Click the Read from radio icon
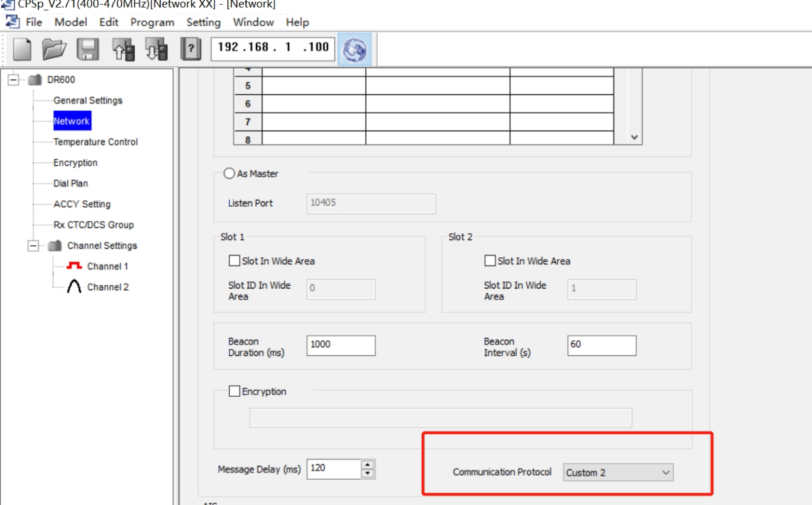This screenshot has width=812, height=505. point(123,49)
